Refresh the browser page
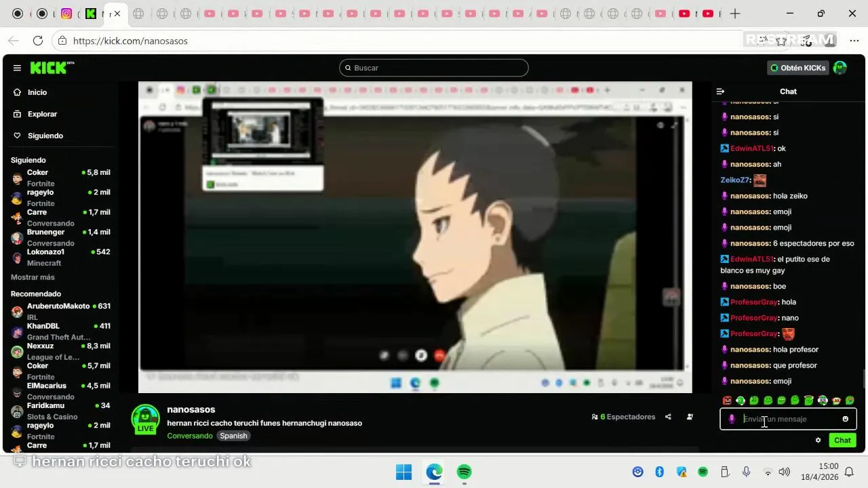 pyautogui.click(x=38, y=41)
